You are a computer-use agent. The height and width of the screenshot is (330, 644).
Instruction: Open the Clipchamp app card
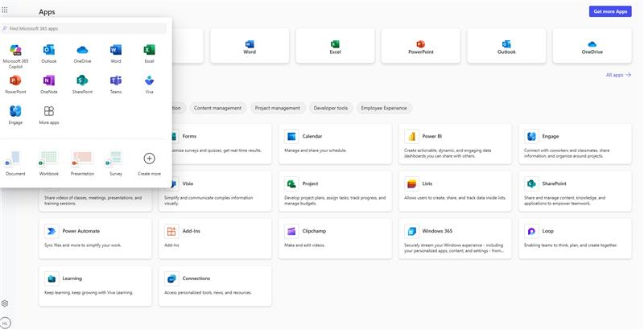click(x=335, y=238)
